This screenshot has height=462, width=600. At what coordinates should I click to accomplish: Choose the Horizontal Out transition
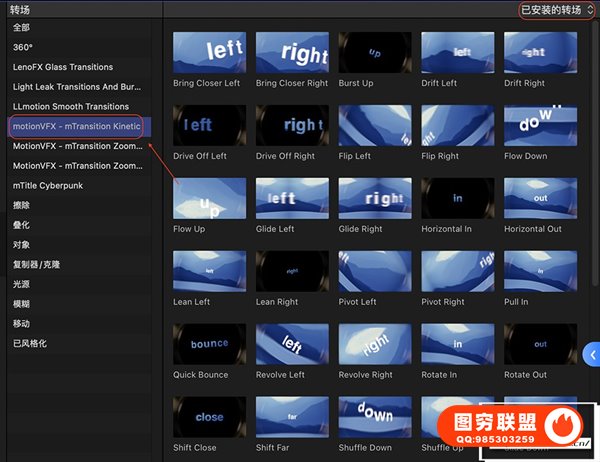tap(540, 199)
